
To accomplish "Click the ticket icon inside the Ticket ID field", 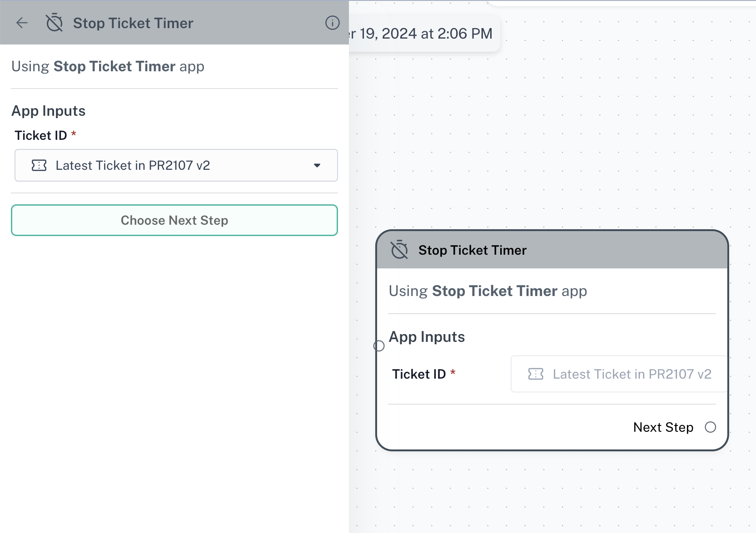I will point(40,165).
